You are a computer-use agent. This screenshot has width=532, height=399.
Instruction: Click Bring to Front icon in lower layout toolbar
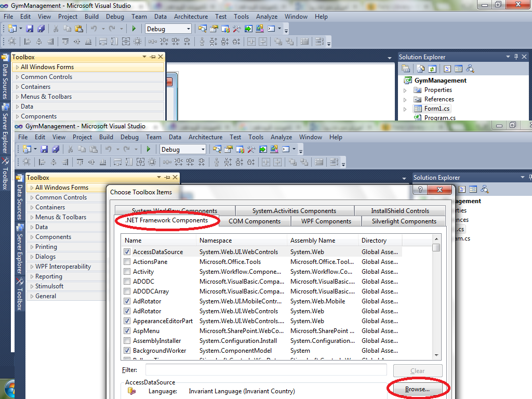click(x=293, y=162)
